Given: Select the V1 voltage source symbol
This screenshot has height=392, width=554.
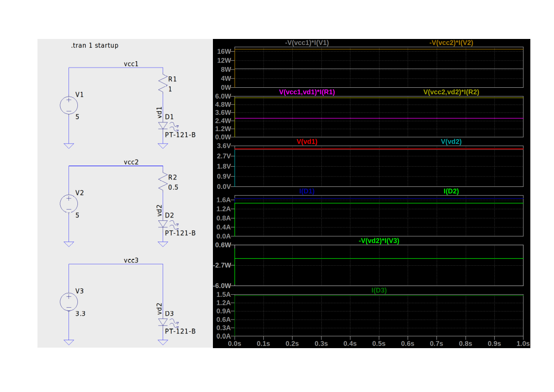Looking at the screenshot, I should (69, 106).
